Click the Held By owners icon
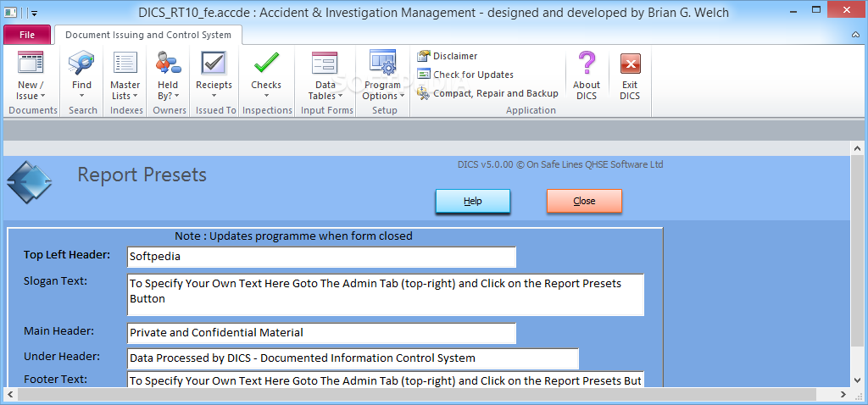This screenshot has width=868, height=405. 168,63
